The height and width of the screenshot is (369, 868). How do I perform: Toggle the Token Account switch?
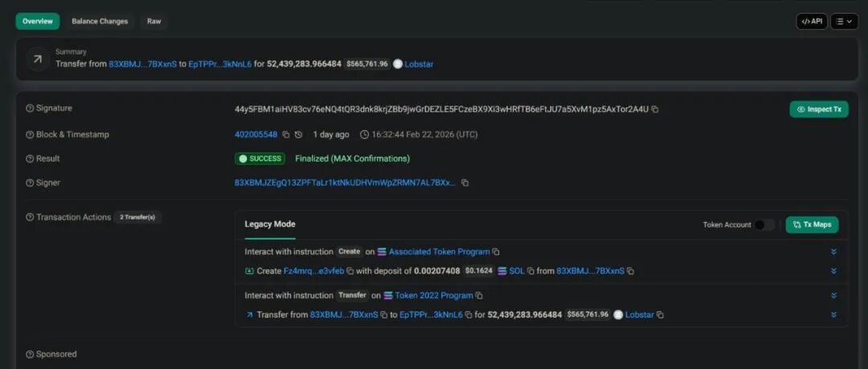tap(764, 225)
